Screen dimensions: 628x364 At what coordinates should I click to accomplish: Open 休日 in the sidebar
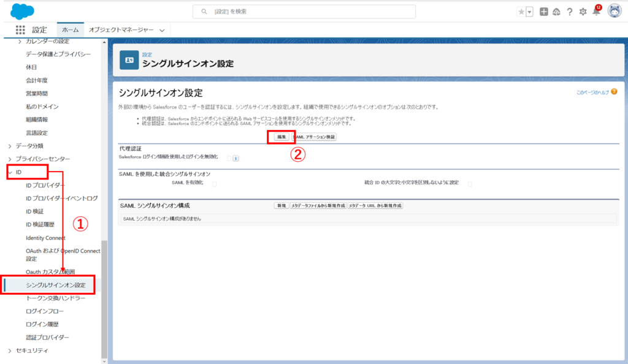click(31, 67)
